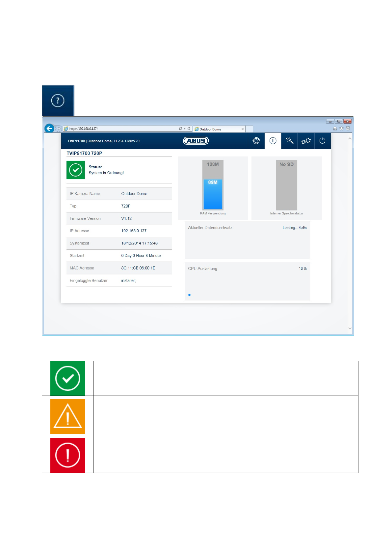Click the Loading... kbit/s value
Viewport: 392px width, 555px height.
[x=295, y=228]
